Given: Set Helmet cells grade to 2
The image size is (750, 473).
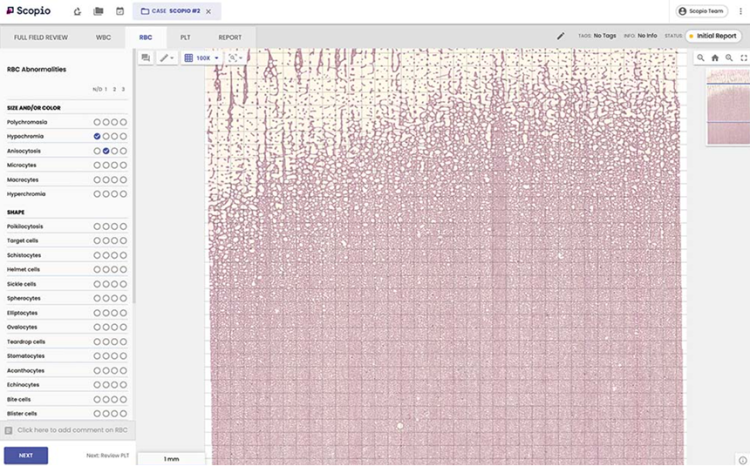Looking at the screenshot, I should pos(115,269).
